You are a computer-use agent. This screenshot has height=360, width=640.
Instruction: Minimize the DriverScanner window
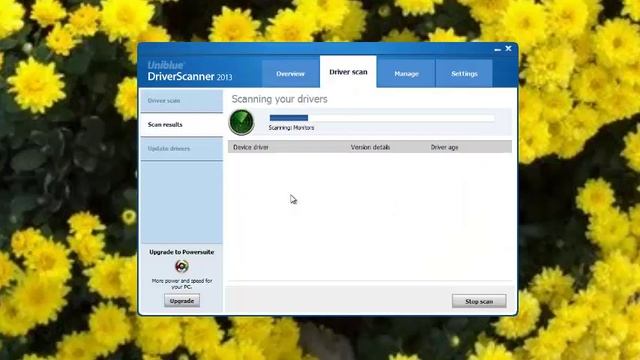coord(497,49)
